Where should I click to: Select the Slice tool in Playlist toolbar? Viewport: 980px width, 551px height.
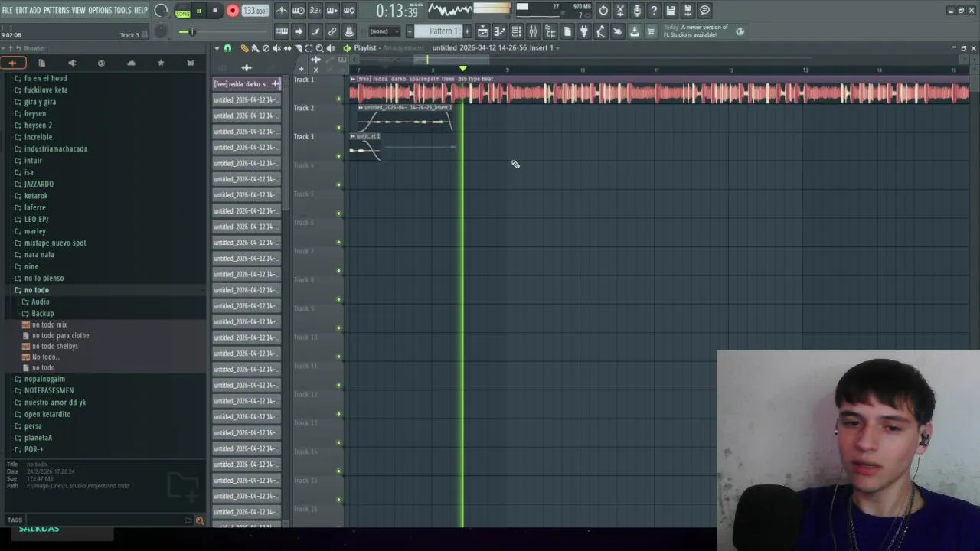click(x=299, y=48)
